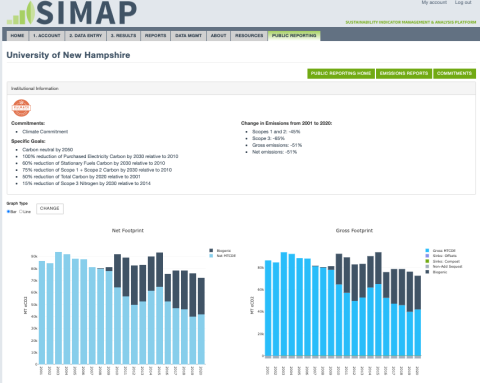This screenshot has height=383, width=480.
Task: Open EMISSIONS REPORTS
Action: point(404,73)
